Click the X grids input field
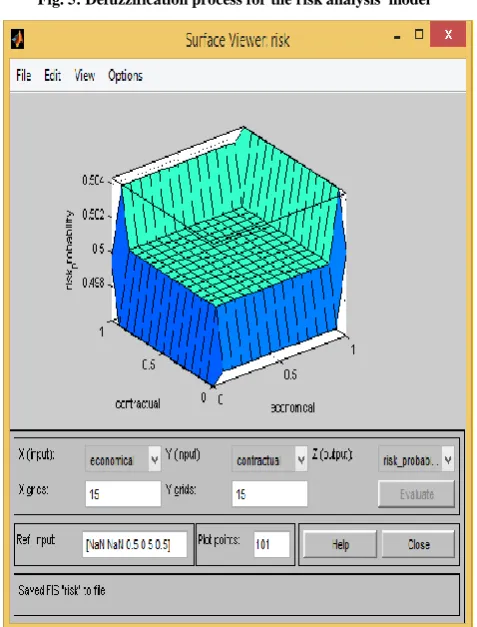The height and width of the screenshot is (627, 477). [x=123, y=494]
